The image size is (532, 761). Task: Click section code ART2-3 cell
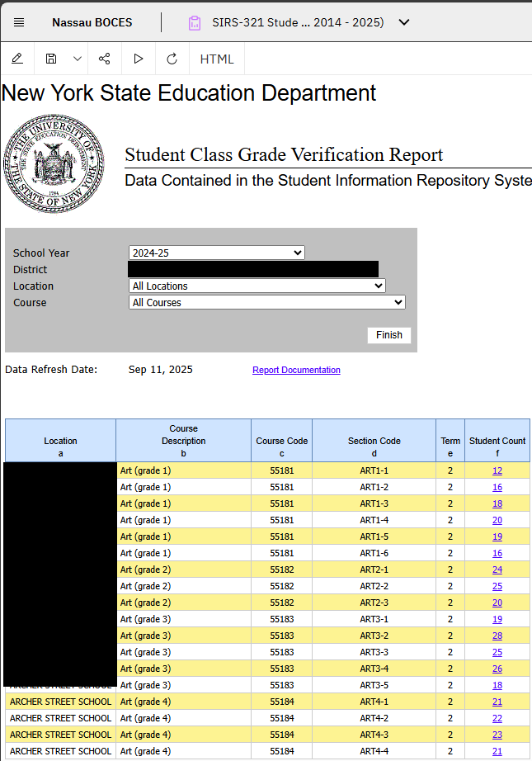pyautogui.click(x=374, y=603)
